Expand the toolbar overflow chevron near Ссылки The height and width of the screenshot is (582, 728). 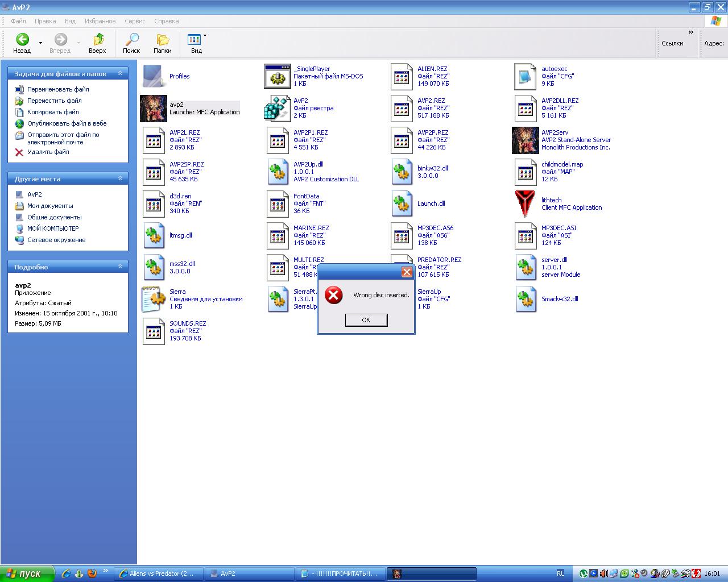click(x=691, y=32)
